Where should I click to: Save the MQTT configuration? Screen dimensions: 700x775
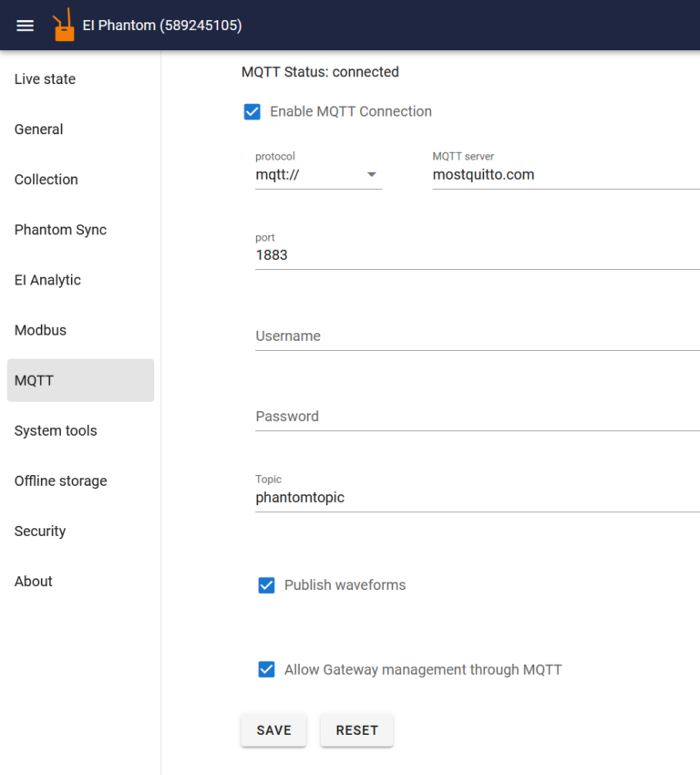click(273, 729)
